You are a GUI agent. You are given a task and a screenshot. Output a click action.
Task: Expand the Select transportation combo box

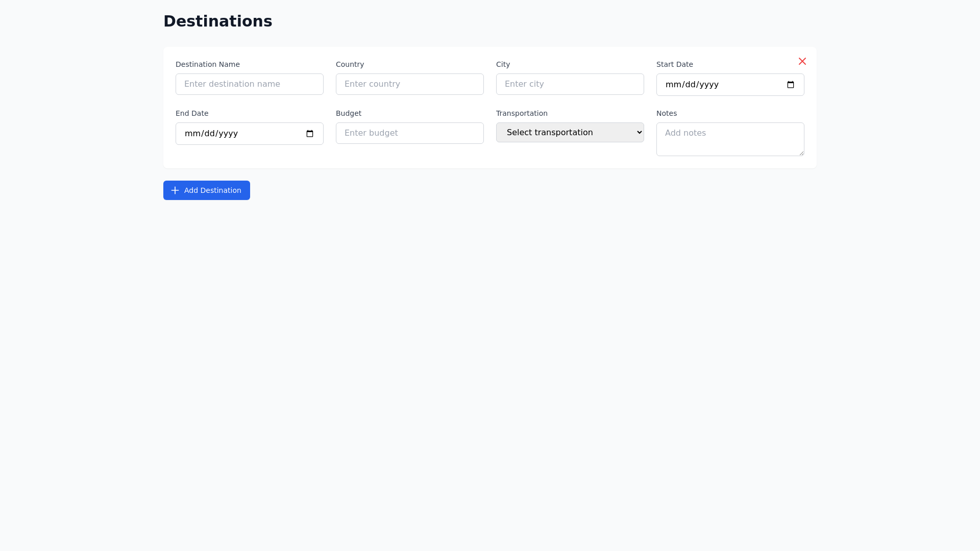[570, 132]
